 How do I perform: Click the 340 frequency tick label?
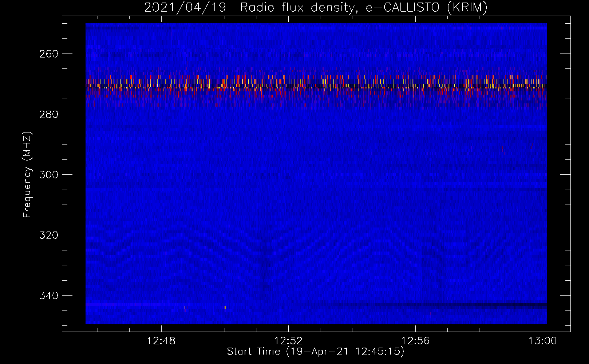[x=49, y=296]
